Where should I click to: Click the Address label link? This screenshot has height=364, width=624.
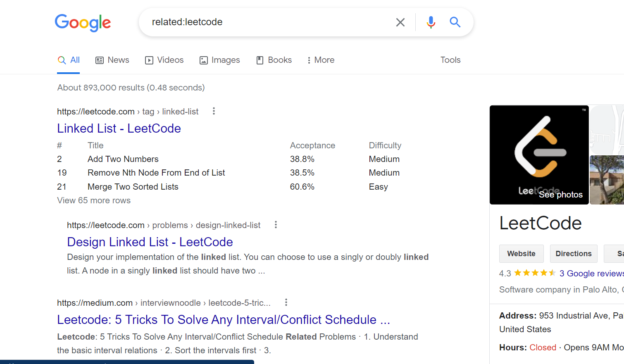pyautogui.click(x=518, y=316)
